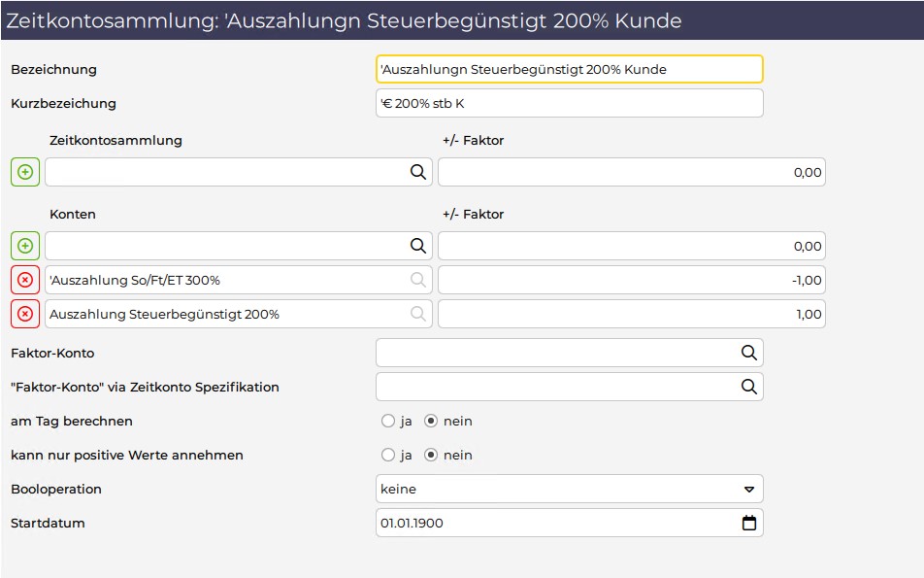Click the Kurzbezeichung text field

click(x=569, y=103)
